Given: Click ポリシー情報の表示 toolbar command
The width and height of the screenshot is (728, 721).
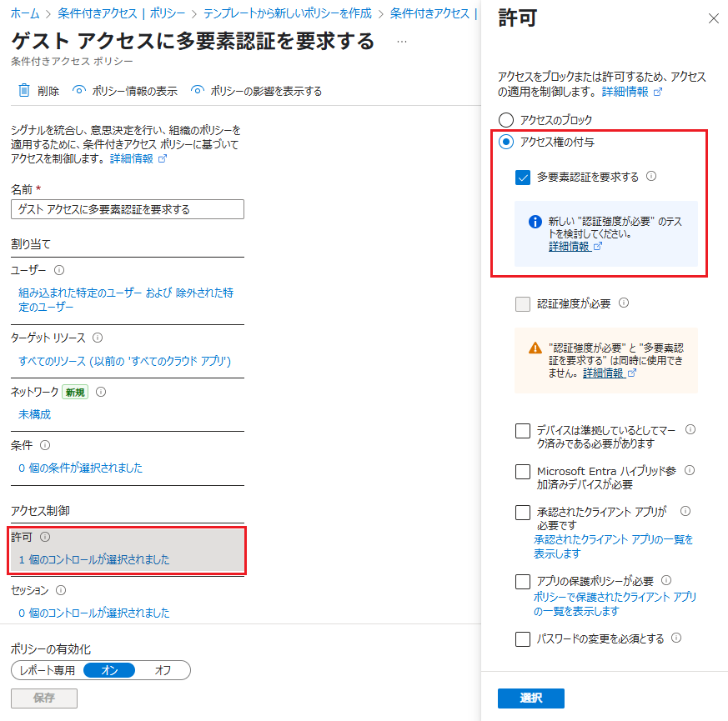Looking at the screenshot, I should point(125,91).
